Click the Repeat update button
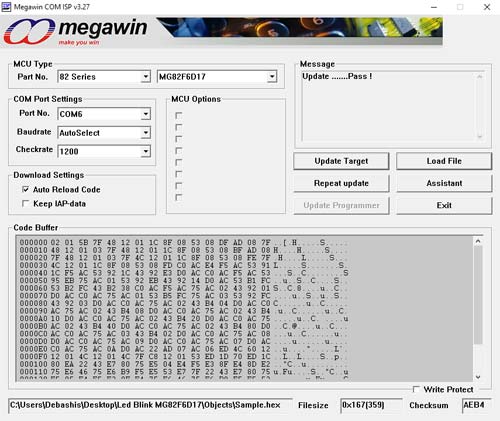The width and height of the screenshot is (500, 421). (341, 183)
